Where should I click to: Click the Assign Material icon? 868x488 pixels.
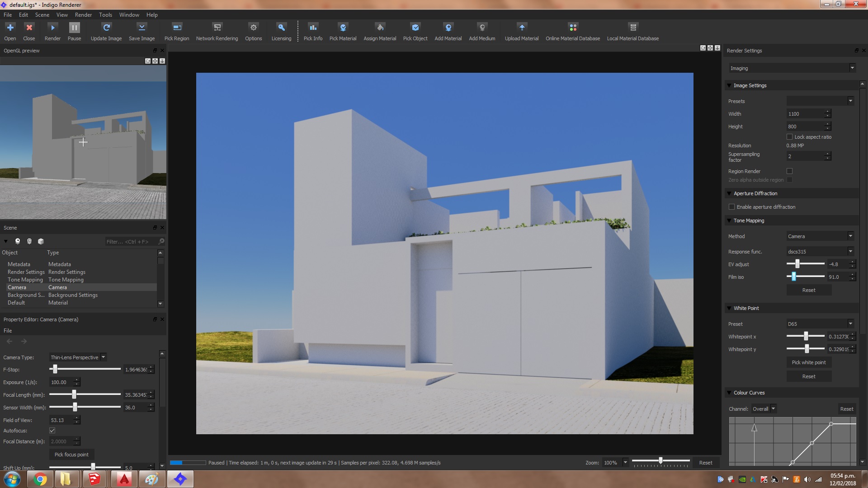click(x=380, y=28)
